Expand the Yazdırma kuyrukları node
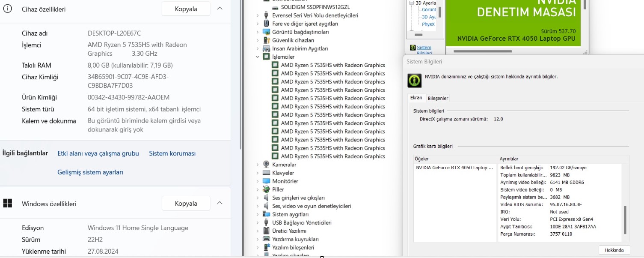This screenshot has width=644, height=258. point(258,239)
